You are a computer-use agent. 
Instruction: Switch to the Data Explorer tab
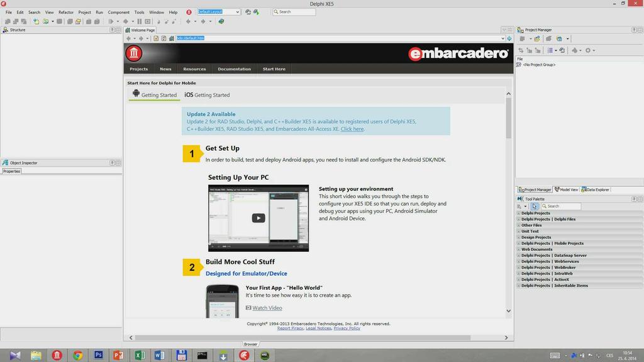[x=596, y=190]
